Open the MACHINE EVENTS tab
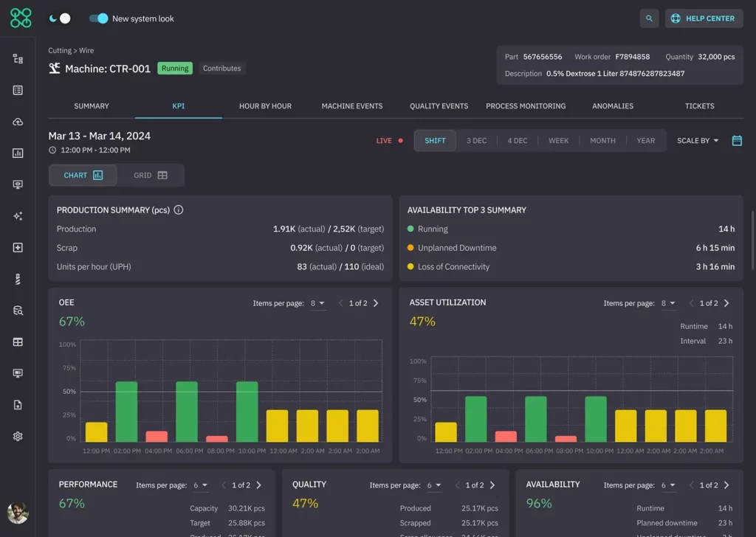The image size is (756, 537). pos(352,106)
